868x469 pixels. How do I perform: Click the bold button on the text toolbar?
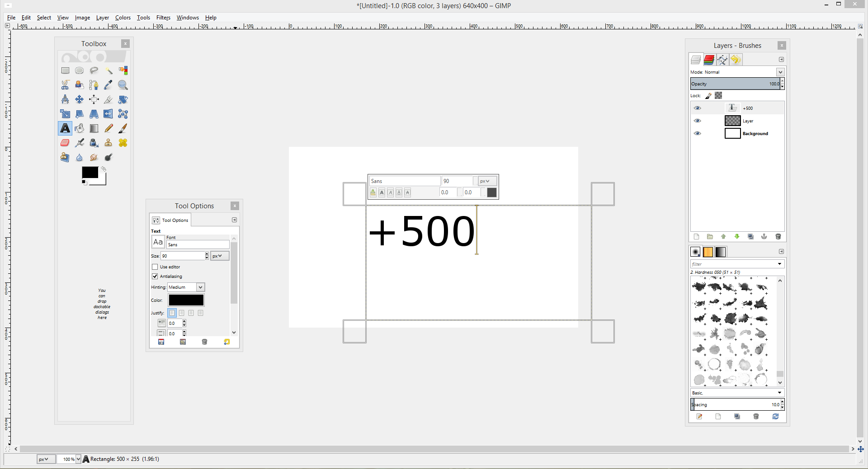[x=382, y=192]
